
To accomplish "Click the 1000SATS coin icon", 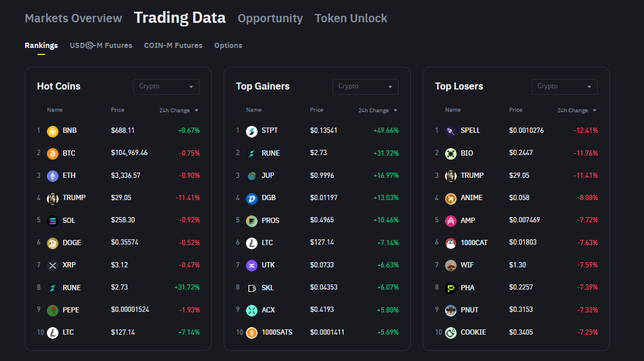I will 252,332.
